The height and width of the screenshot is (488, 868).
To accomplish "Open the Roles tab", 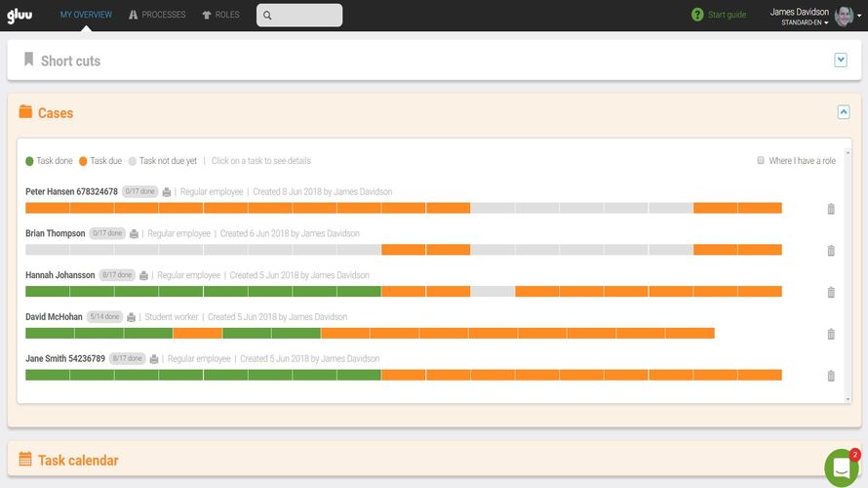I will [220, 15].
